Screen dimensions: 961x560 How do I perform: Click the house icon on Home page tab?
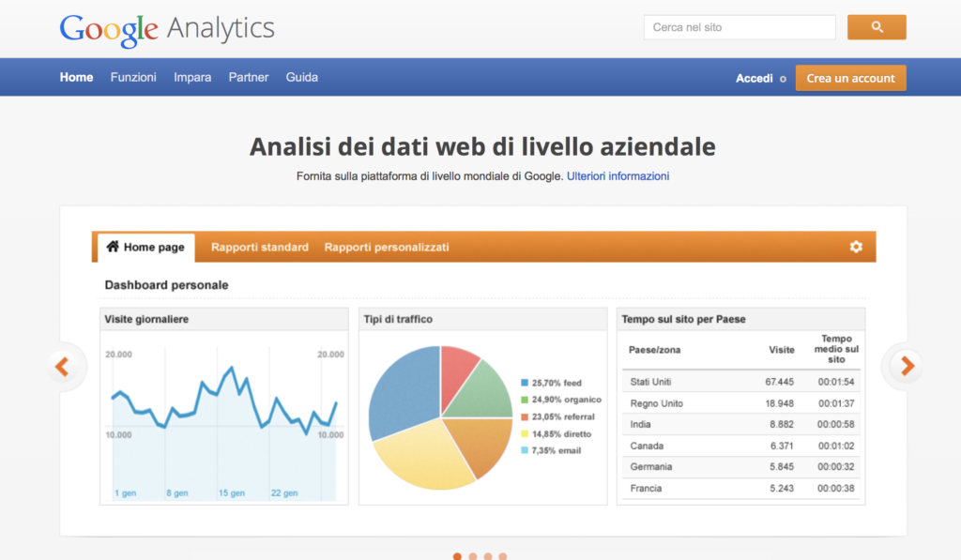click(113, 247)
